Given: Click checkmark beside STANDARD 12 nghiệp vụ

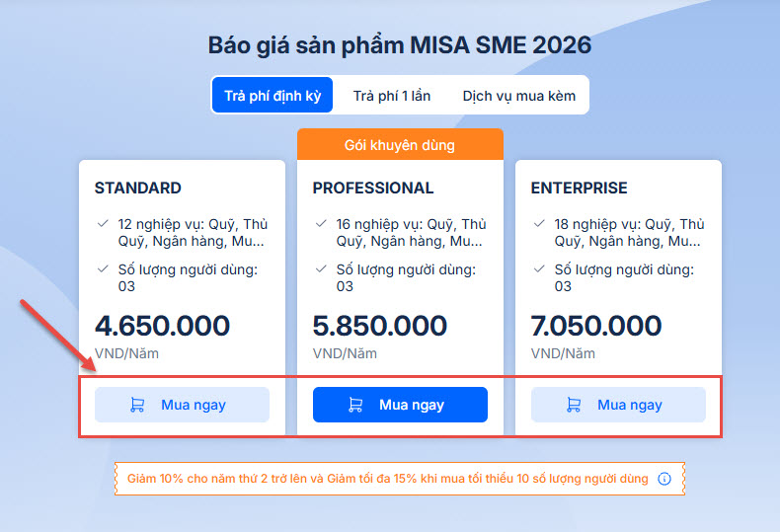Looking at the screenshot, I should (x=103, y=224).
